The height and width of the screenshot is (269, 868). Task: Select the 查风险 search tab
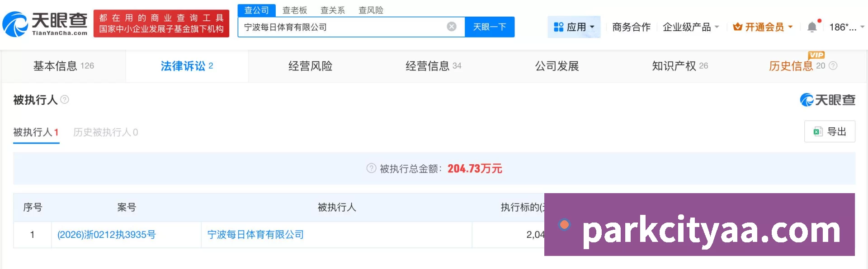371,10
